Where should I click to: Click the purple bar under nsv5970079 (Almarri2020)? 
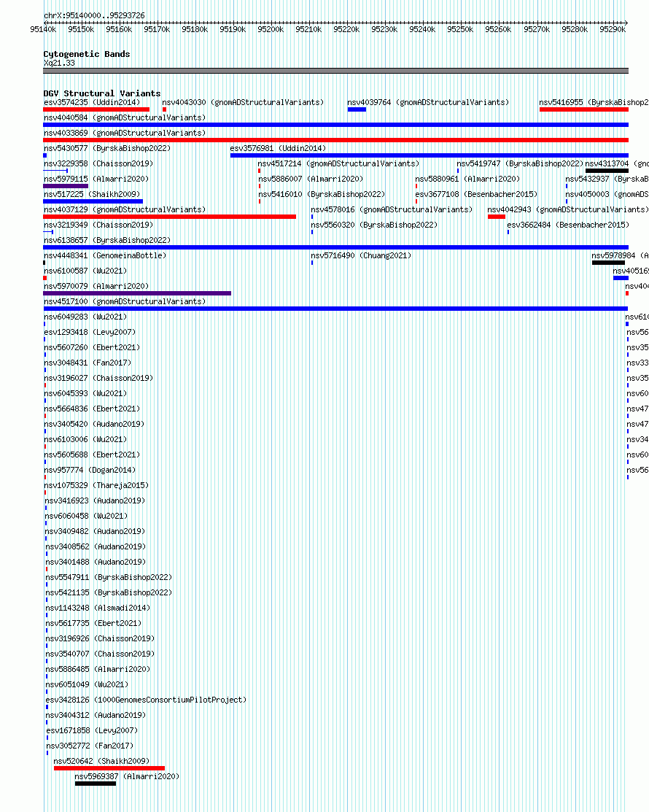(137, 293)
